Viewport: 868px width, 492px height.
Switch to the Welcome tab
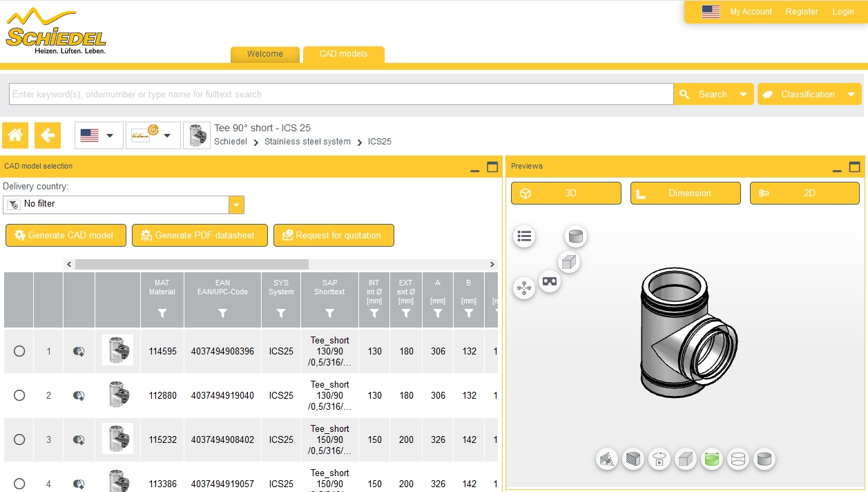(265, 54)
